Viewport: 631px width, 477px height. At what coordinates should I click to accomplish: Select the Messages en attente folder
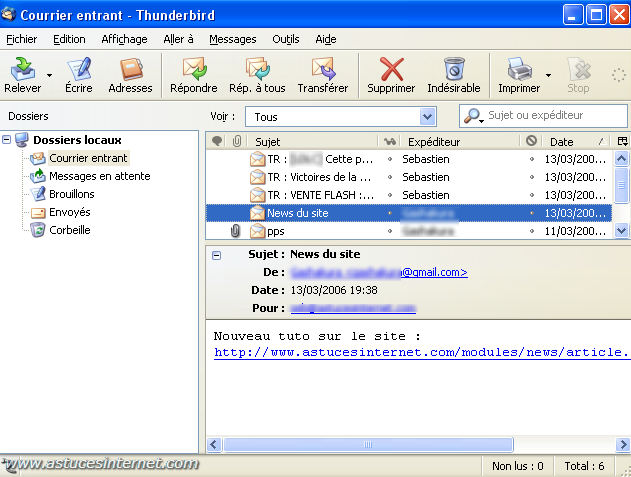tap(99, 176)
